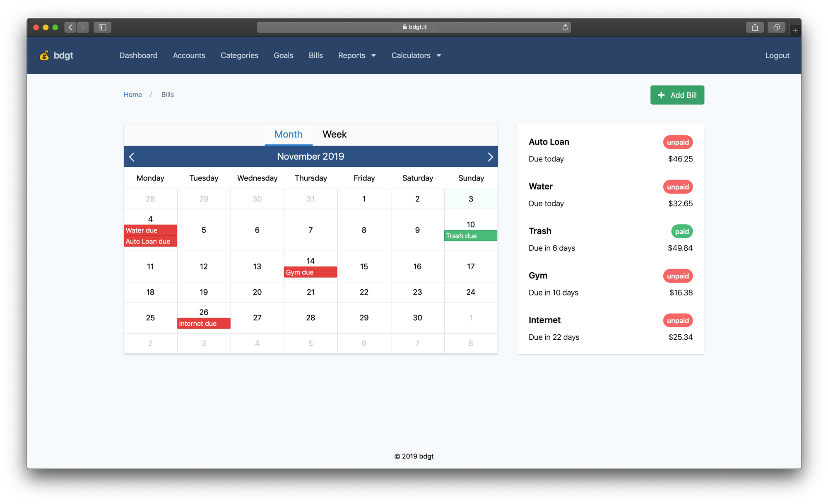This screenshot has width=828, height=504.
Task: Open the Dashboard navigation link
Action: coord(138,55)
